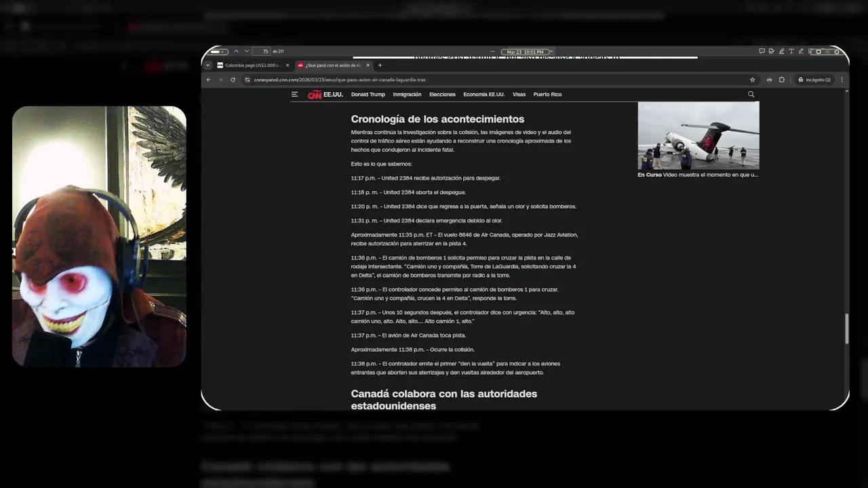Open the CNN hamburger menu
Viewport: 868px width, 488px height.
(x=294, y=94)
